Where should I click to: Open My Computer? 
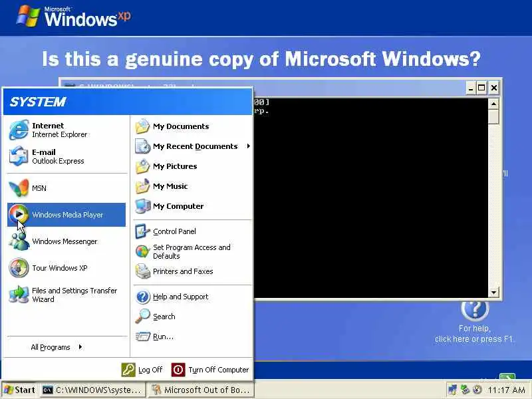coord(192,206)
